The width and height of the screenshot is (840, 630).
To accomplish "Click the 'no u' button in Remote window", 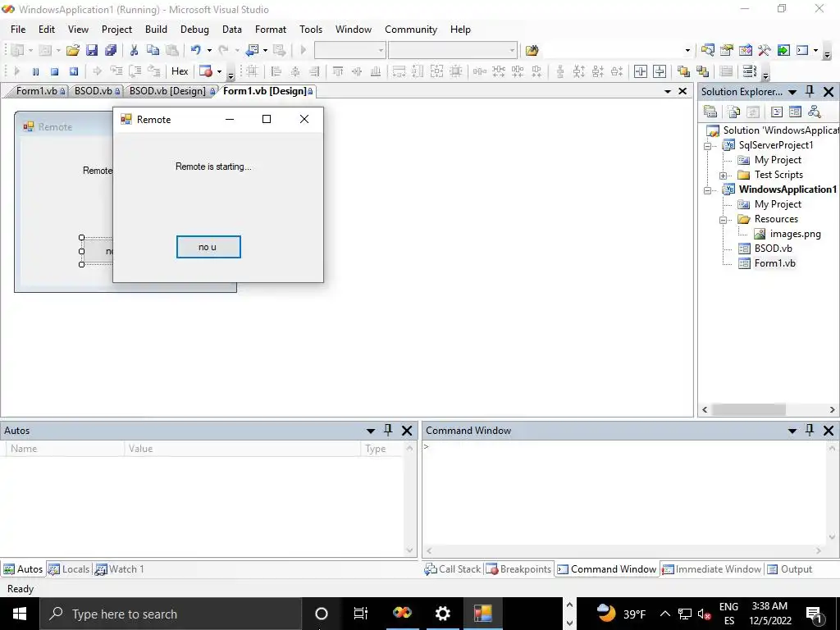I will pyautogui.click(x=208, y=247).
